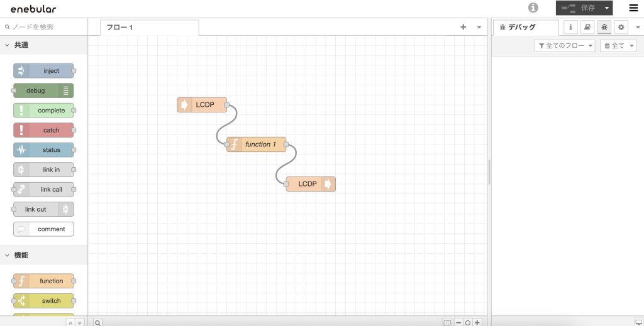This screenshot has width=644, height=326.
Task: Click the 全て clear debug button
Action: [x=618, y=45]
